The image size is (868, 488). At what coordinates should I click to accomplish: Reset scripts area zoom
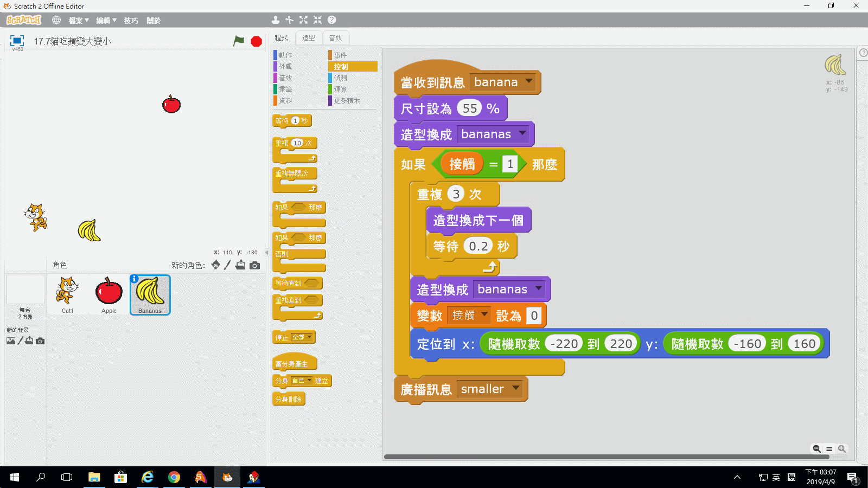point(829,448)
